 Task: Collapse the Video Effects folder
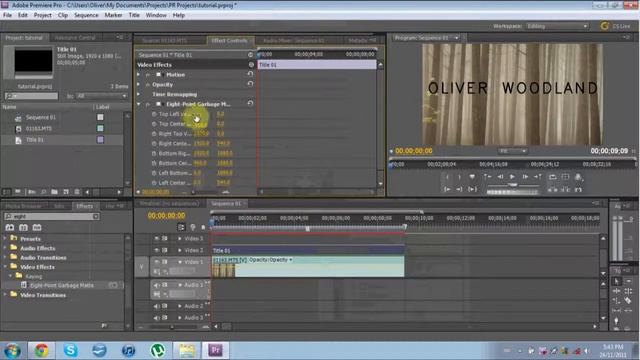pos(5,267)
